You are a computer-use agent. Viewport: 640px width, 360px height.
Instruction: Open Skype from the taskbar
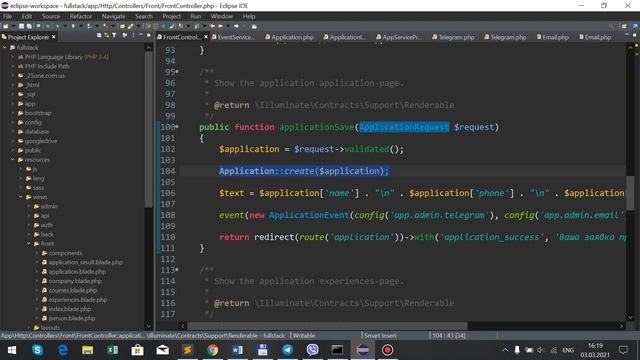pos(38,350)
